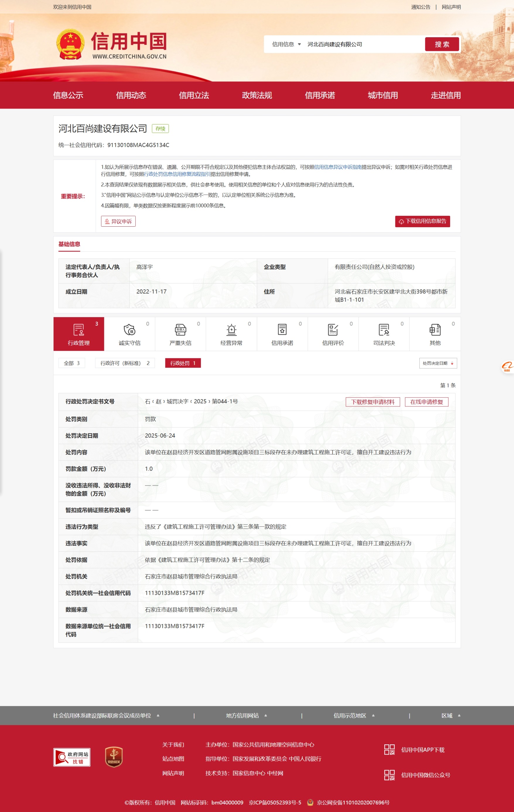Viewport: 514px width, 812px height.
Task: Select the 信用承诺 icon category
Action: [282, 334]
